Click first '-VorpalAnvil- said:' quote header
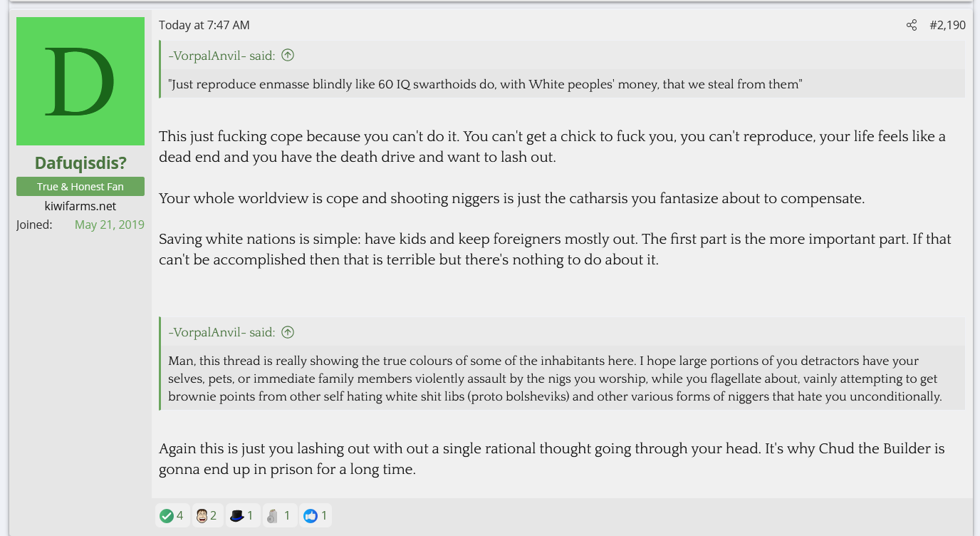The width and height of the screenshot is (980, 536). (221, 56)
